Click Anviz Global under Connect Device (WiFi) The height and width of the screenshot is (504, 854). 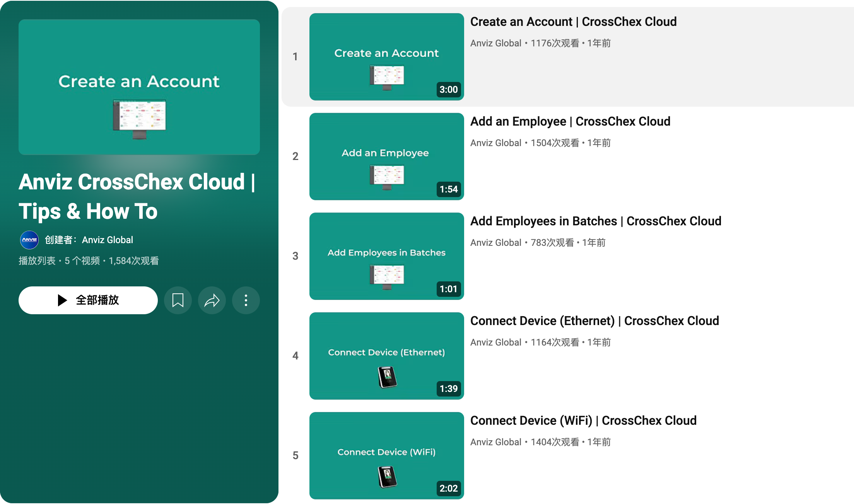click(x=496, y=442)
